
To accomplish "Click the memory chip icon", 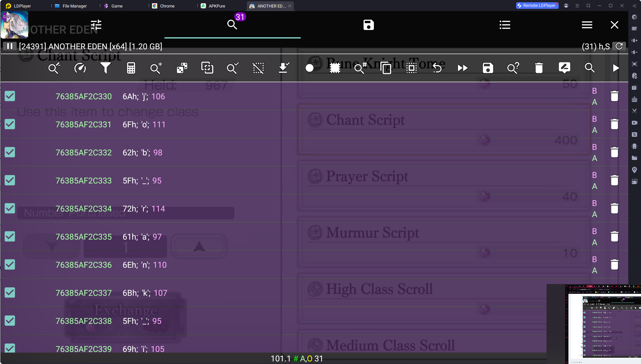I will (335, 68).
